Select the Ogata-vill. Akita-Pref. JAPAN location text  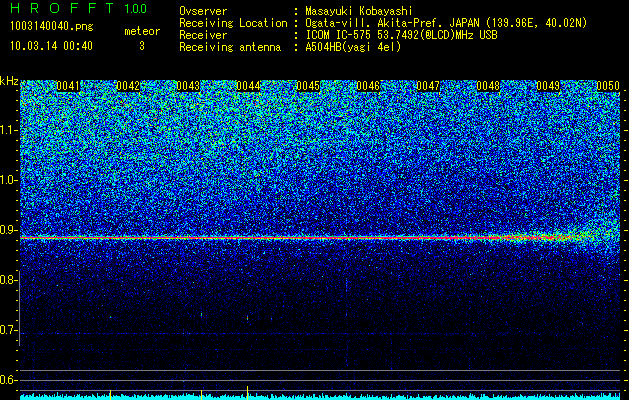[x=446, y=23]
